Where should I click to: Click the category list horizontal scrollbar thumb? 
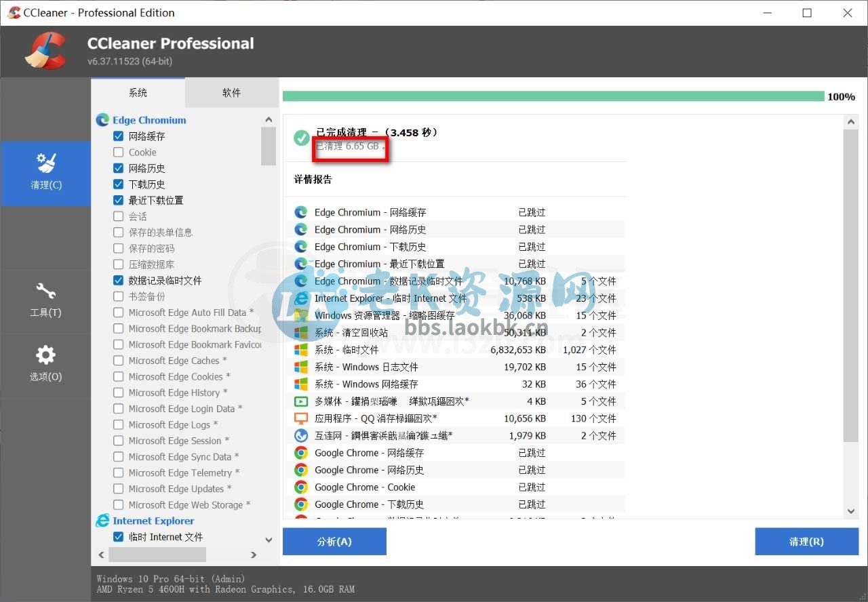click(x=157, y=555)
